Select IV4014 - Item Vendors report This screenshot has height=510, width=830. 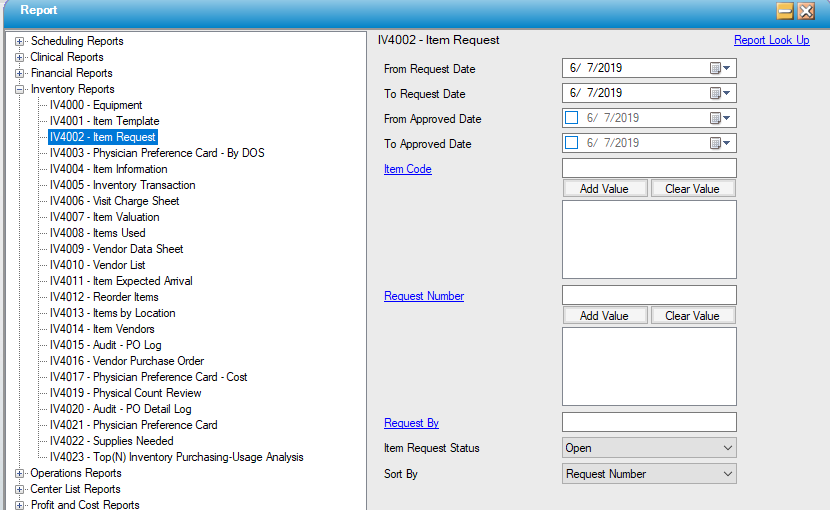[102, 329]
